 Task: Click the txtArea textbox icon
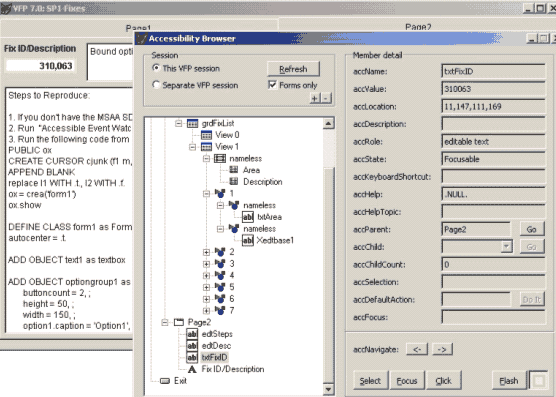pos(248,217)
